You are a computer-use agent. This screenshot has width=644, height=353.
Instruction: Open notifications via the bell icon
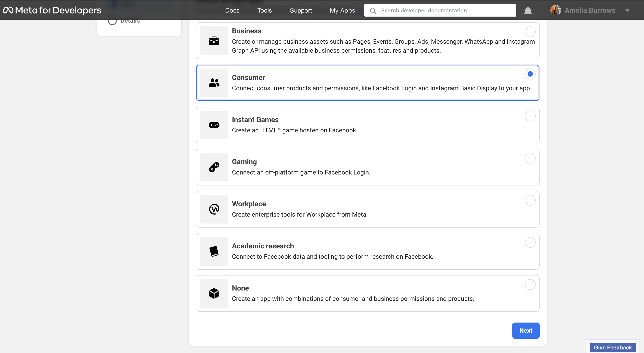coord(528,10)
